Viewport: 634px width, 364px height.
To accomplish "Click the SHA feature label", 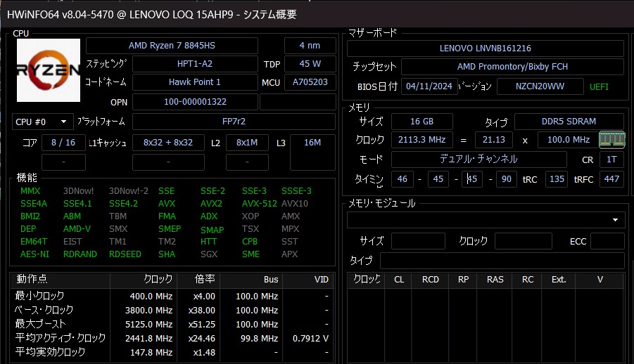I will (167, 254).
